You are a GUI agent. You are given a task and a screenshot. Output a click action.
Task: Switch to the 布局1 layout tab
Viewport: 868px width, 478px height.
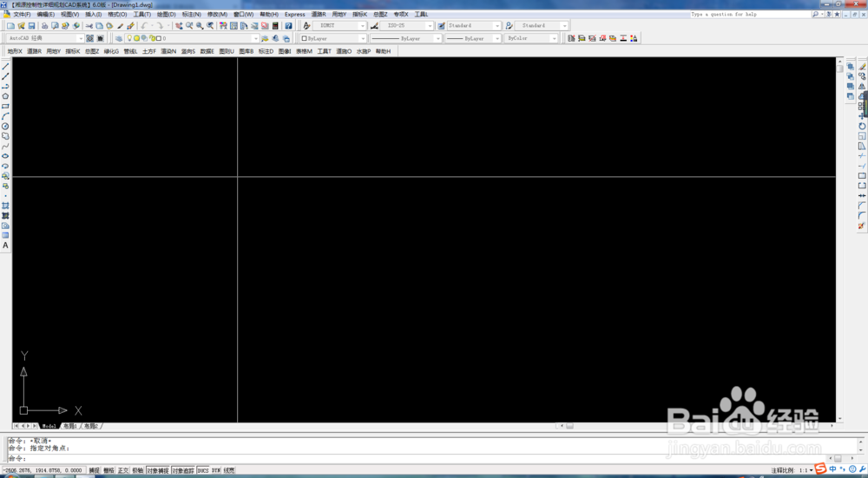tap(70, 426)
